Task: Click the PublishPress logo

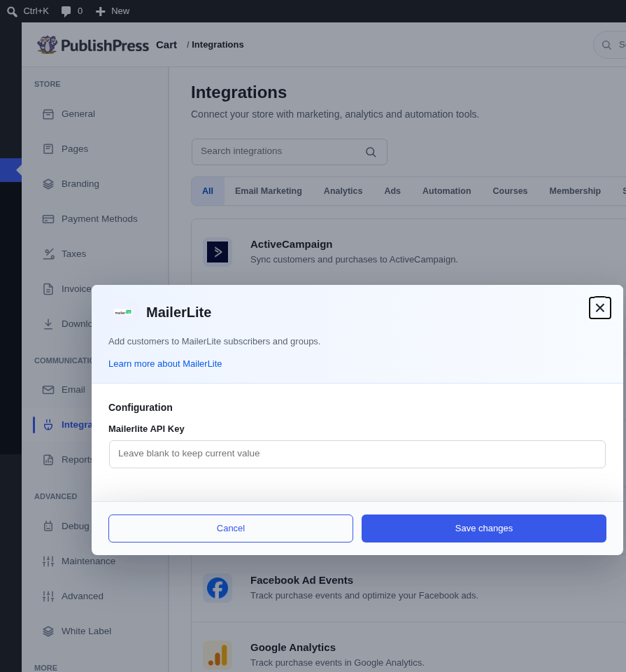Action: coord(93,45)
